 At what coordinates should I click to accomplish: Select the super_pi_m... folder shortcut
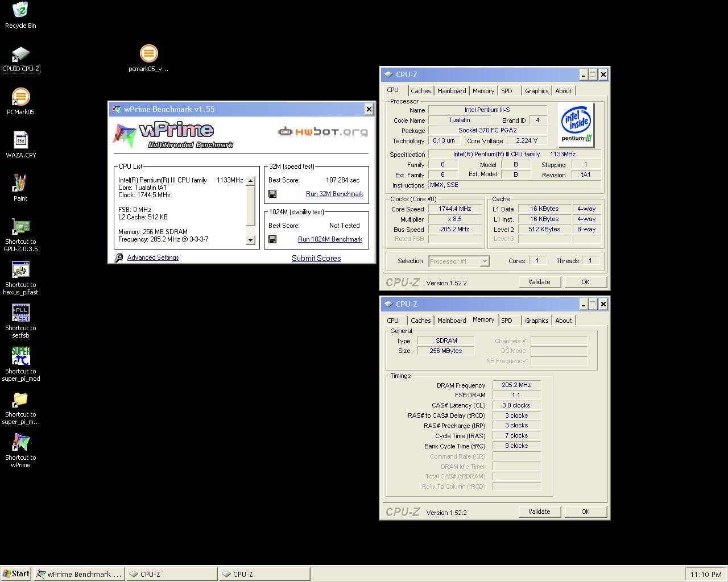pyautogui.click(x=20, y=408)
